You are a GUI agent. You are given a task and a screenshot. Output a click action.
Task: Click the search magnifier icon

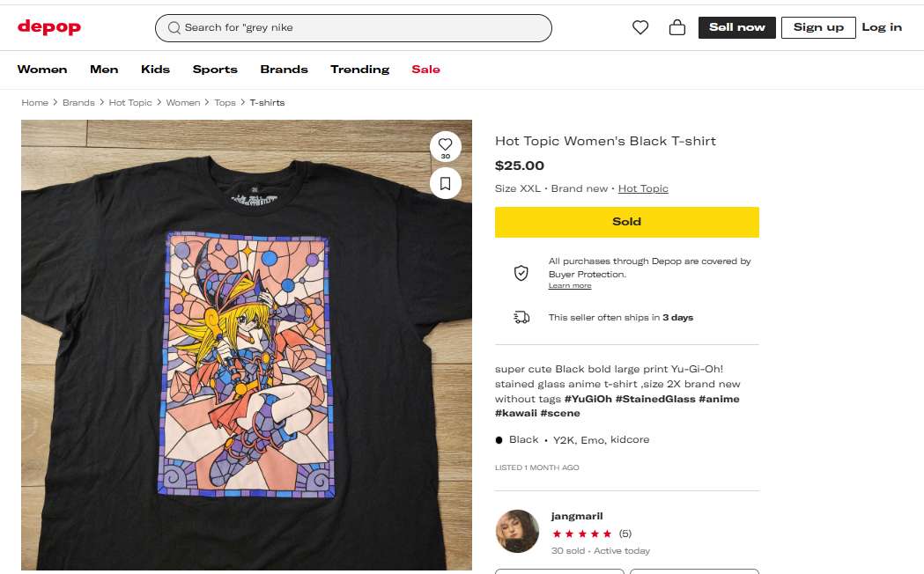click(174, 28)
